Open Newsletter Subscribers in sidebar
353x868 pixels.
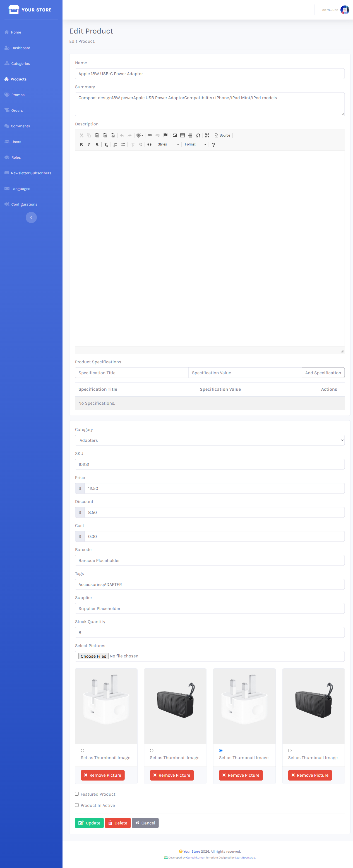coord(28,173)
